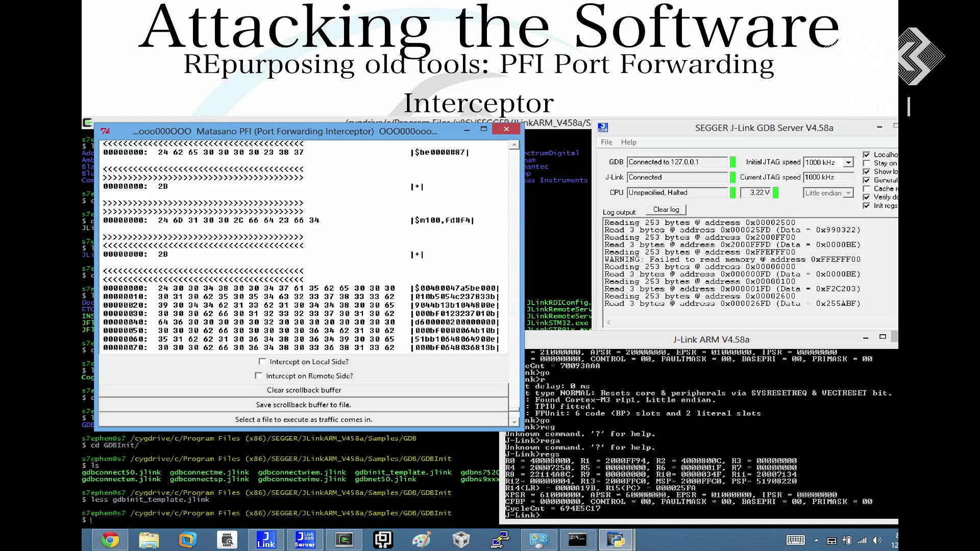Click the CPU Unspecified, Halted field
Viewport: 980px width, 551px height.
(677, 193)
